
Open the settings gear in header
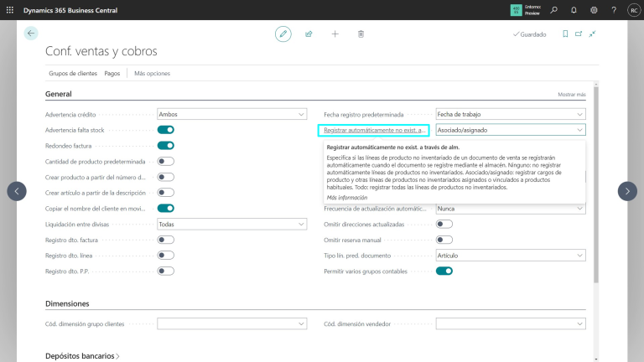(594, 10)
